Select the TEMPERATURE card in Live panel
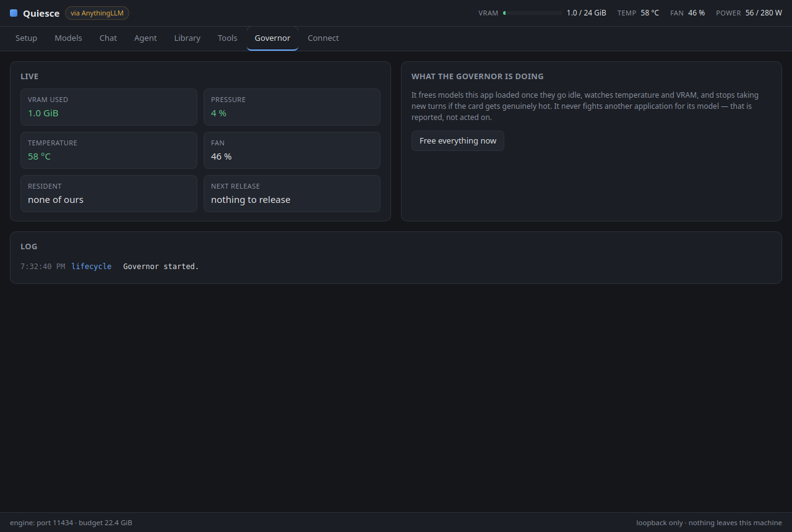 tap(109, 150)
